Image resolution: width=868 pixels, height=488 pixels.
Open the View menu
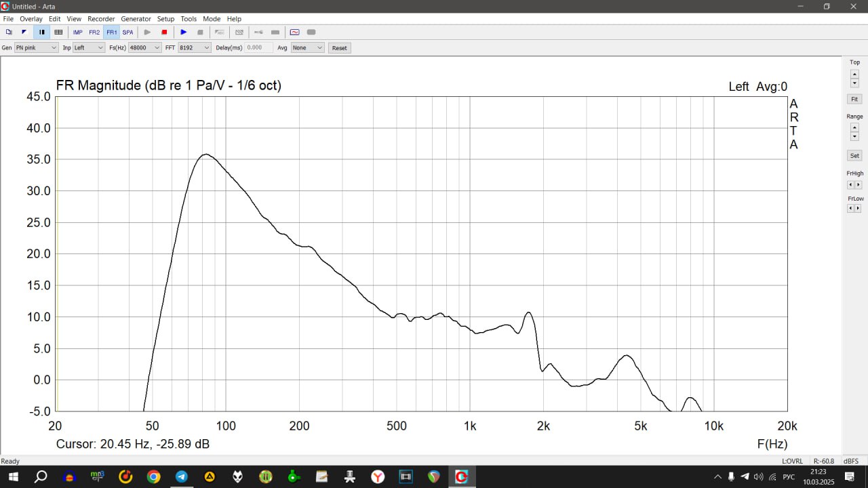[x=74, y=19]
